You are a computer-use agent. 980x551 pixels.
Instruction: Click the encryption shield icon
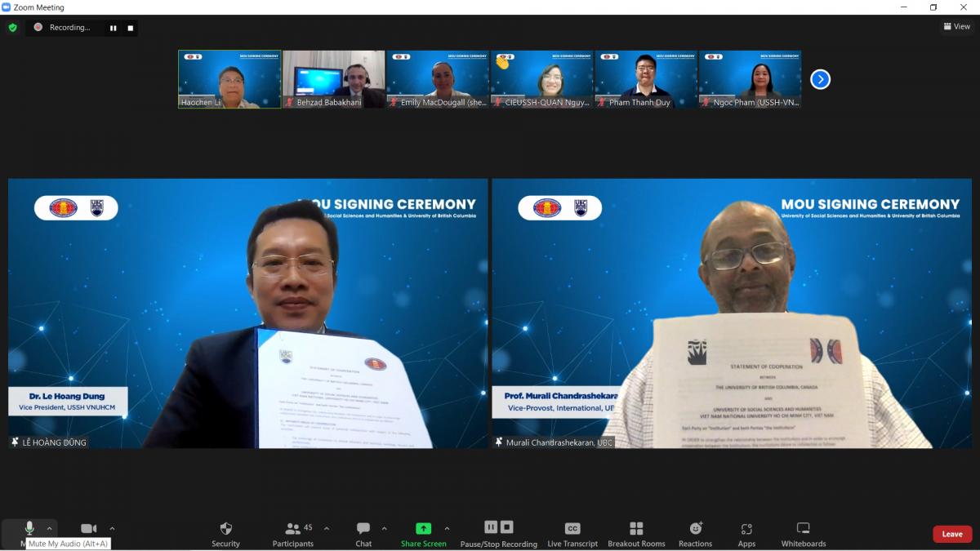click(11, 27)
